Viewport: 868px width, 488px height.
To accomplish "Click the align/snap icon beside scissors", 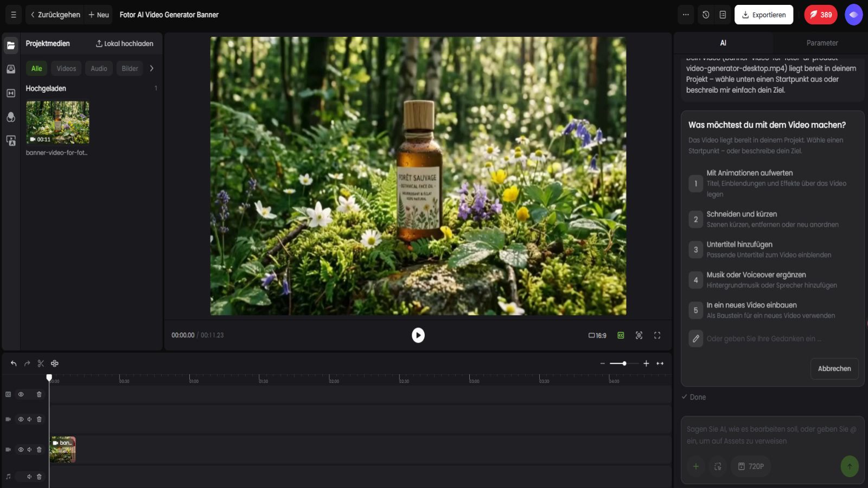I will point(55,363).
